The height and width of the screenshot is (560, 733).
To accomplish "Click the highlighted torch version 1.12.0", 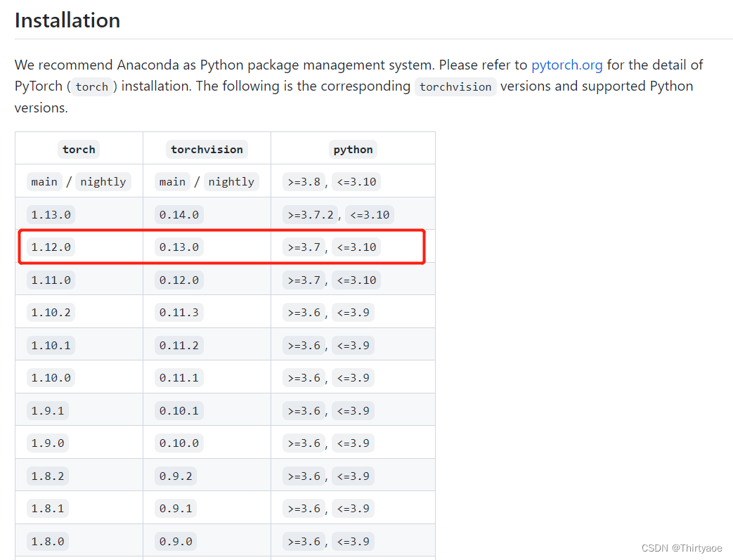I will [x=51, y=247].
